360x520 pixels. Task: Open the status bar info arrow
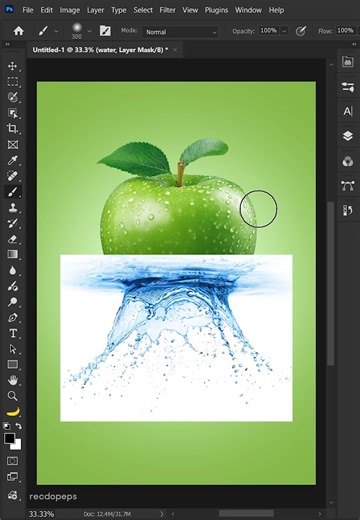[162, 514]
